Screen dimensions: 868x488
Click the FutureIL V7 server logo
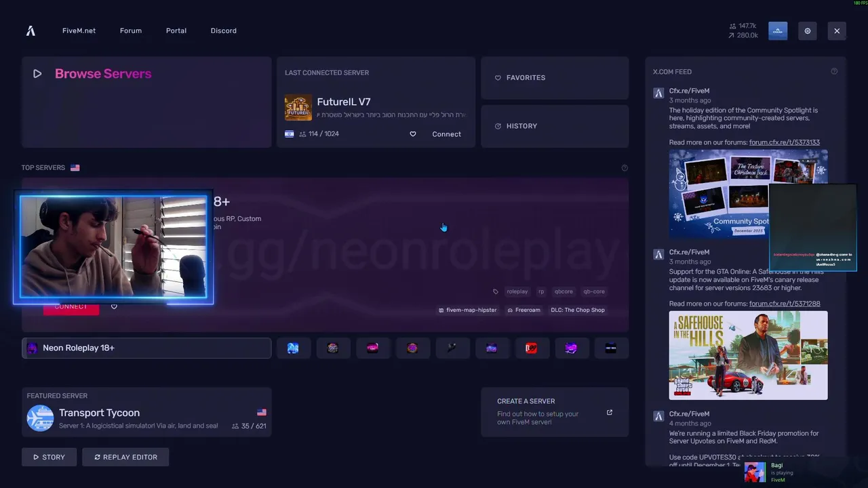(298, 108)
